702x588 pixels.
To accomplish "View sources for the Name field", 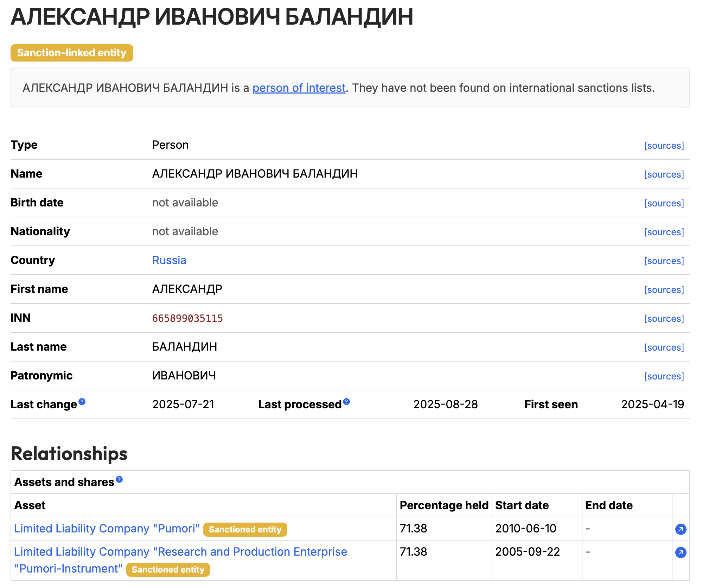I will [664, 174].
